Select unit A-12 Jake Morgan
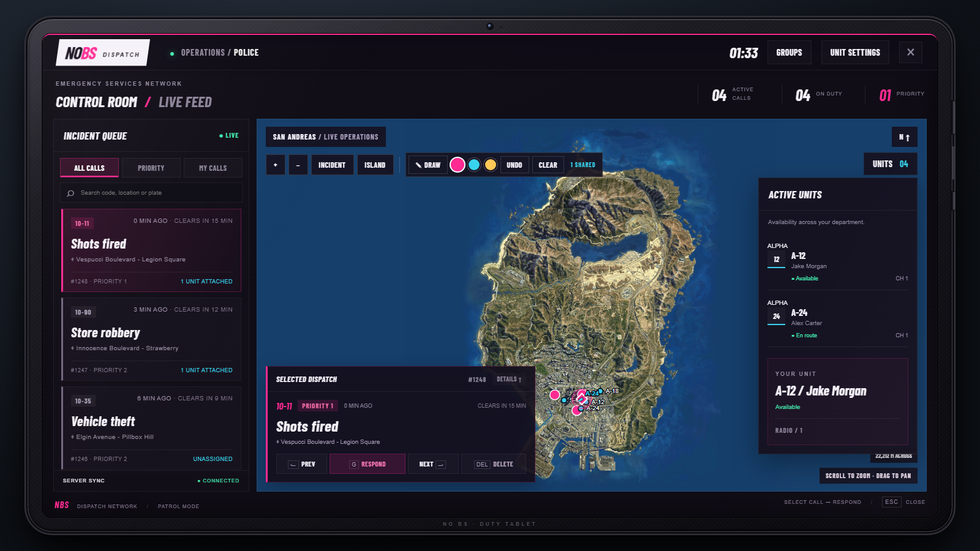This screenshot has height=551, width=980. coord(837,262)
